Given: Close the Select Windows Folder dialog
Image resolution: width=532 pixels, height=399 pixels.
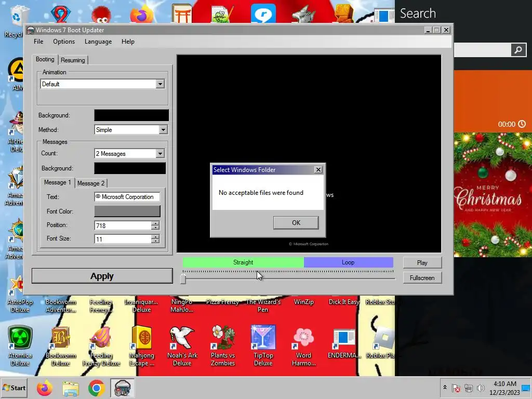Looking at the screenshot, I should 318,170.
